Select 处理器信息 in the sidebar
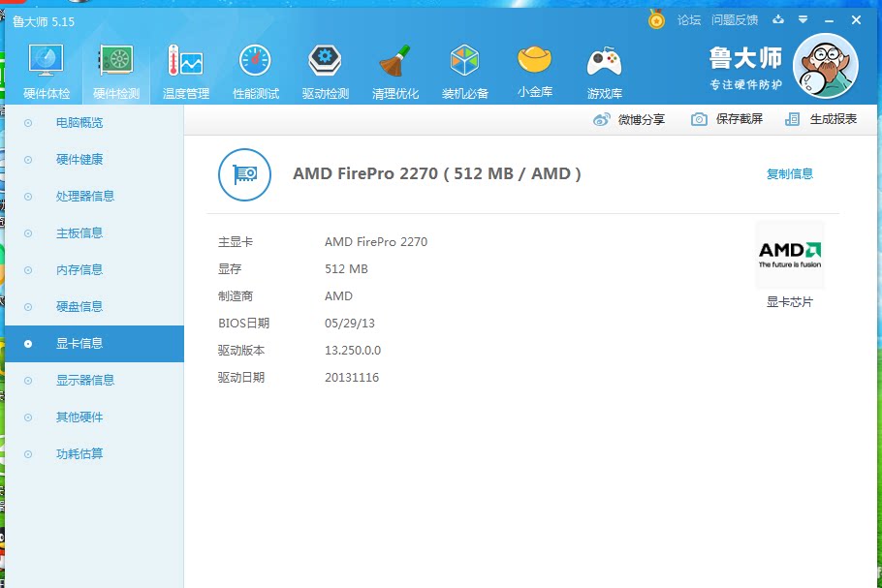 94,197
